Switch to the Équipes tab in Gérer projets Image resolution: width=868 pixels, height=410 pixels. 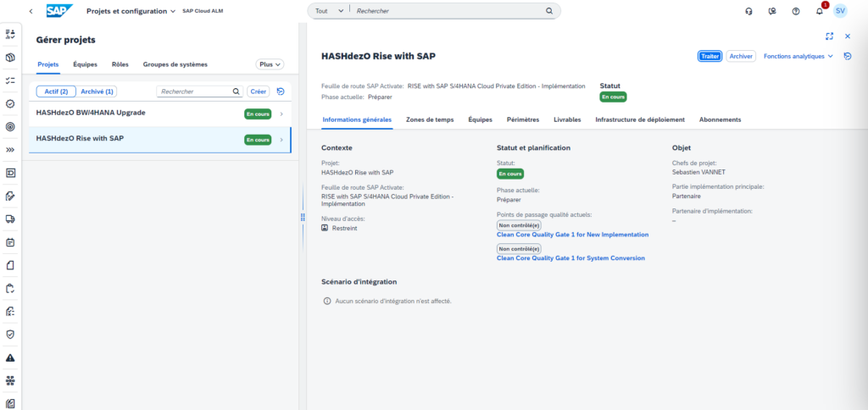(x=86, y=64)
